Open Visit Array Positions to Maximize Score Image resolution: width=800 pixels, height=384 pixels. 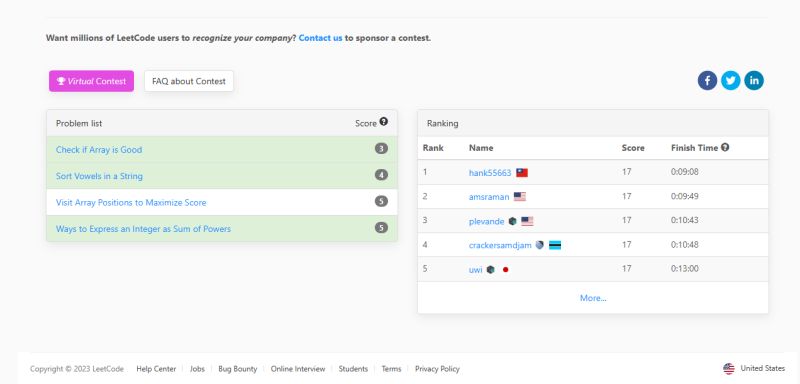(131, 202)
